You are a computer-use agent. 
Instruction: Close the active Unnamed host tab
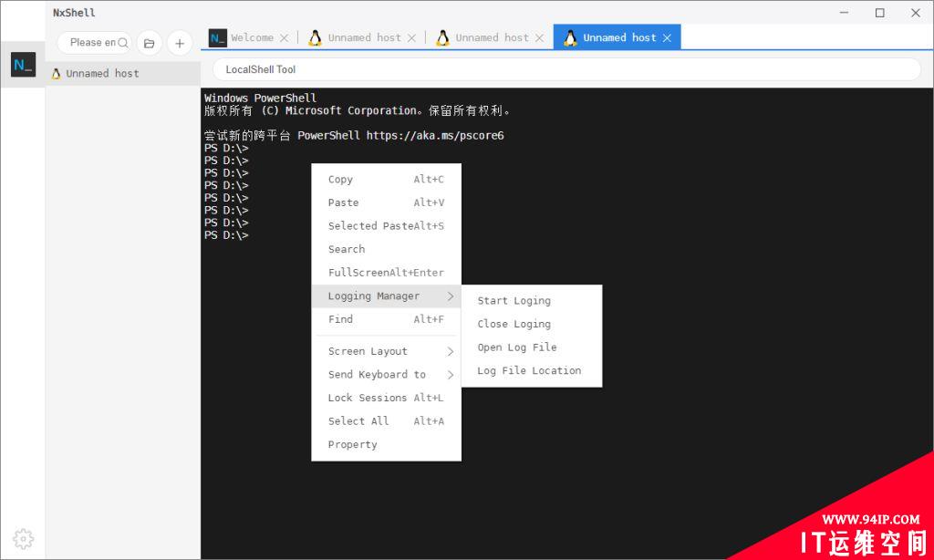pyautogui.click(x=667, y=38)
